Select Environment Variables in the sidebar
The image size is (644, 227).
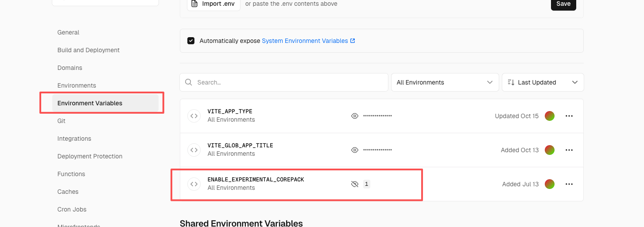pos(105,103)
